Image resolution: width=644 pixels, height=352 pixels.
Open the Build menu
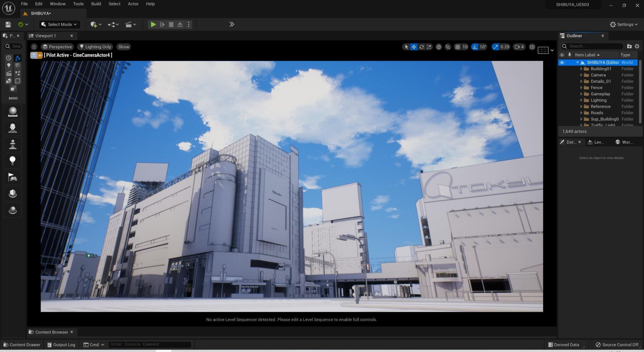click(96, 4)
